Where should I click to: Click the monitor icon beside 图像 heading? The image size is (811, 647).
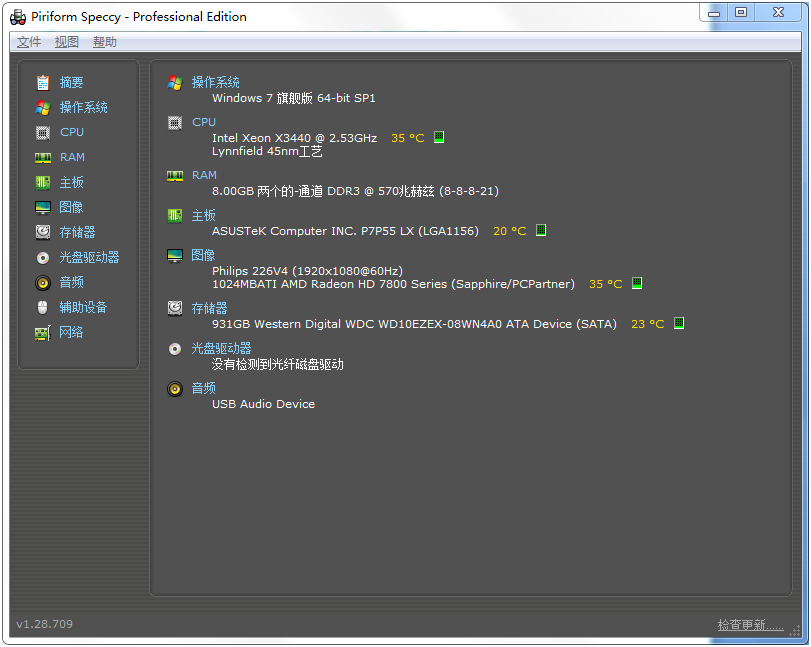point(175,256)
